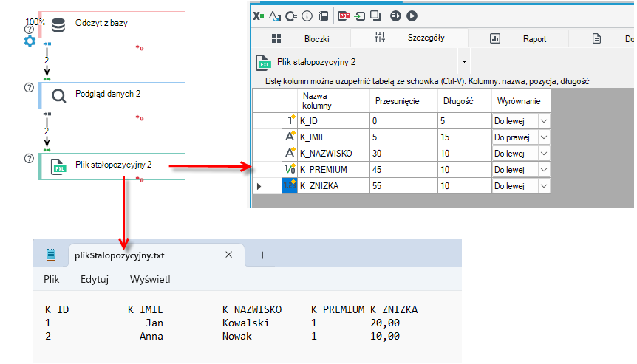This screenshot has width=637, height=364.
Task: Open alignment dropdown for K_ID row
Action: [x=544, y=121]
